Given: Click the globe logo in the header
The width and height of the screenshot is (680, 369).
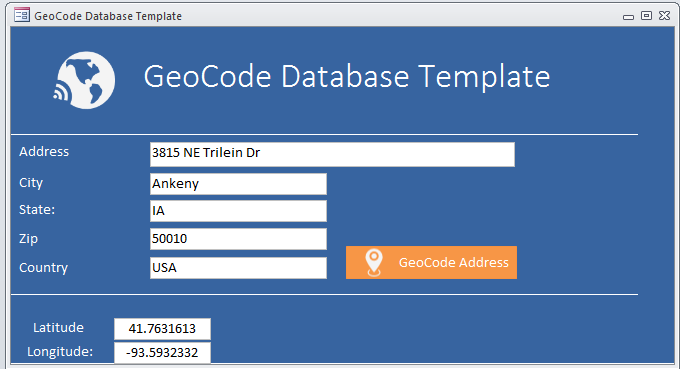Looking at the screenshot, I should [84, 80].
